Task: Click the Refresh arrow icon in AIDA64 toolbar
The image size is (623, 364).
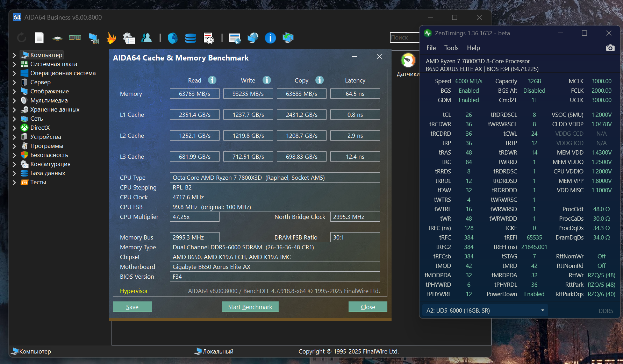Action: point(22,38)
